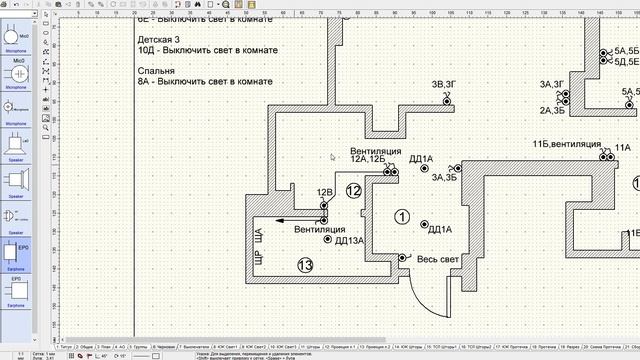Toggle the 45 degree angle snap
The height and width of the screenshot is (360, 640).
coord(101,356)
